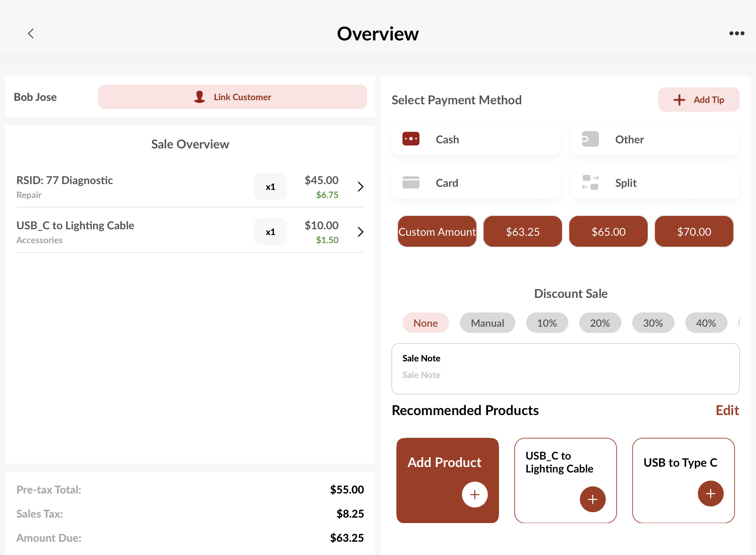This screenshot has width=756, height=555.
Task: Choose the Manual discount option
Action: point(487,323)
